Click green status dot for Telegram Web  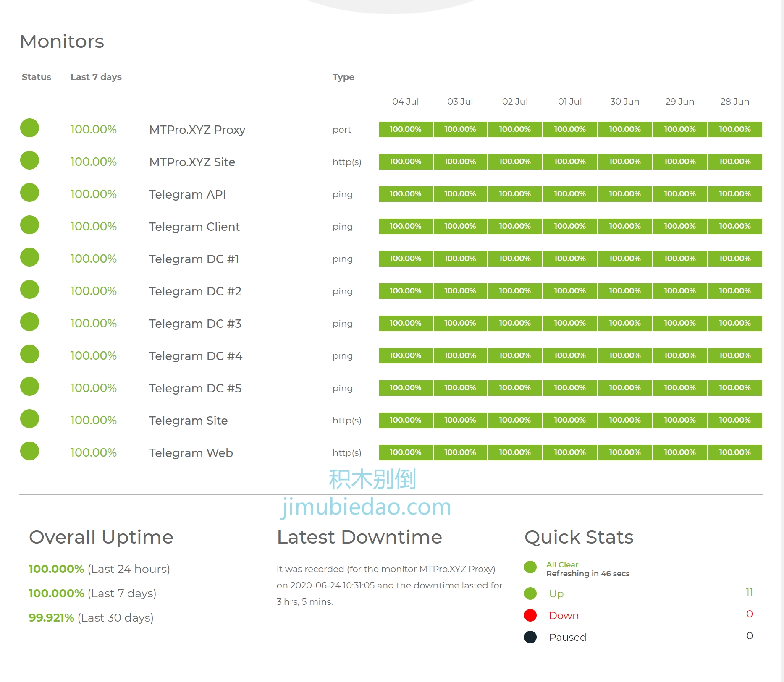(29, 451)
